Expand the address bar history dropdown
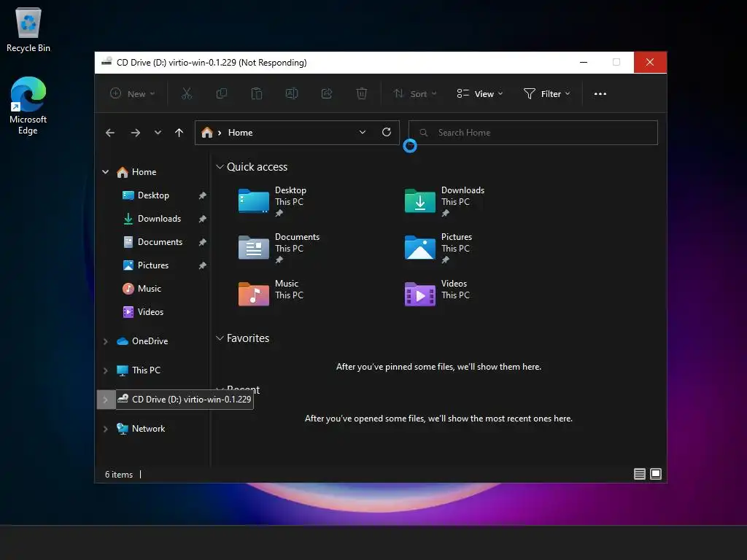This screenshot has width=747, height=560. 363,133
